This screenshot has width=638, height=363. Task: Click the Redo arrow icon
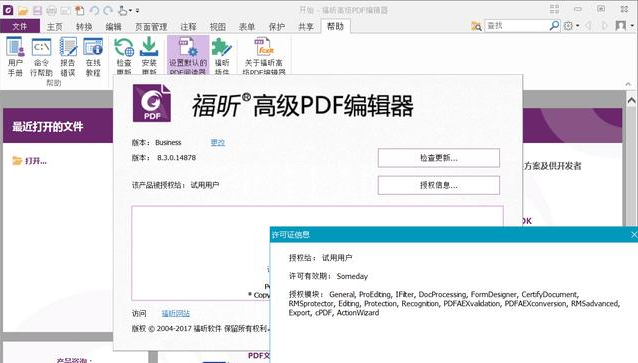point(108,10)
